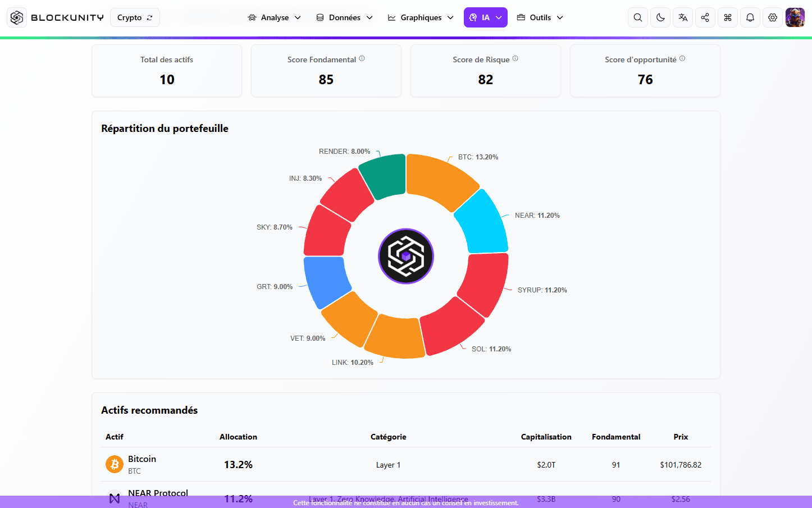Screen dimensions: 812x508
Task: Click the Données database icon
Action: 320,17
